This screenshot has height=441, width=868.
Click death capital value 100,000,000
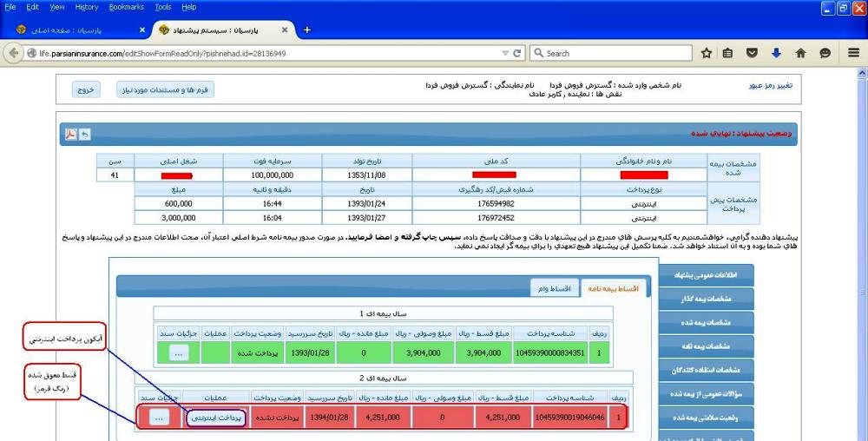(272, 174)
